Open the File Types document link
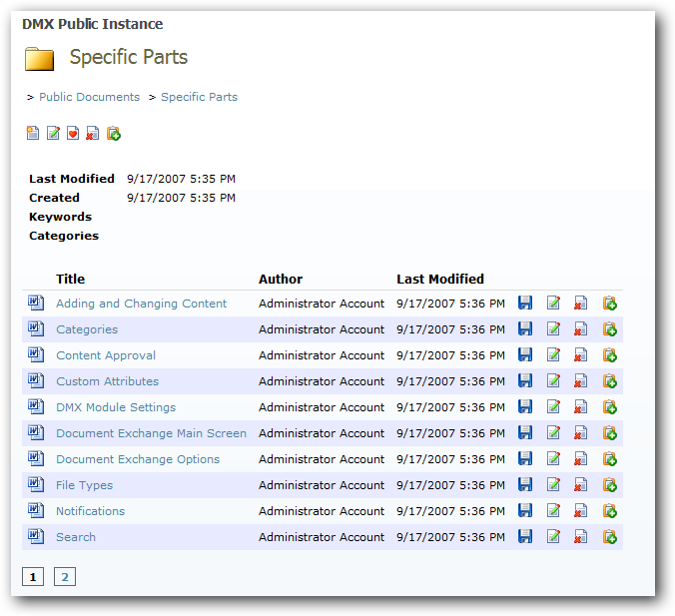This screenshot has height=616, width=675. tap(84, 485)
